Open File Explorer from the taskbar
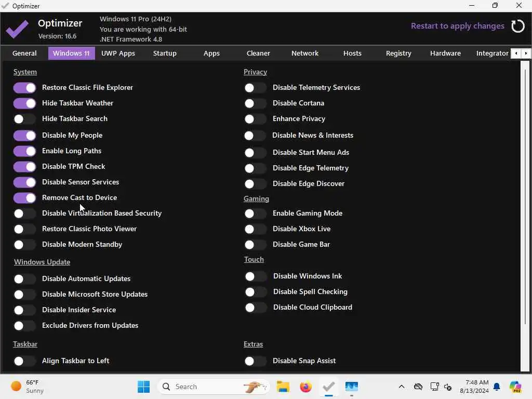This screenshot has width=532, height=399. [x=283, y=387]
